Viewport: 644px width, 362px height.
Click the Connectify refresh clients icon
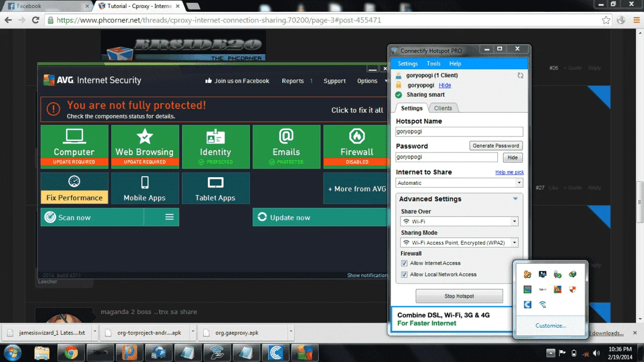point(520,76)
